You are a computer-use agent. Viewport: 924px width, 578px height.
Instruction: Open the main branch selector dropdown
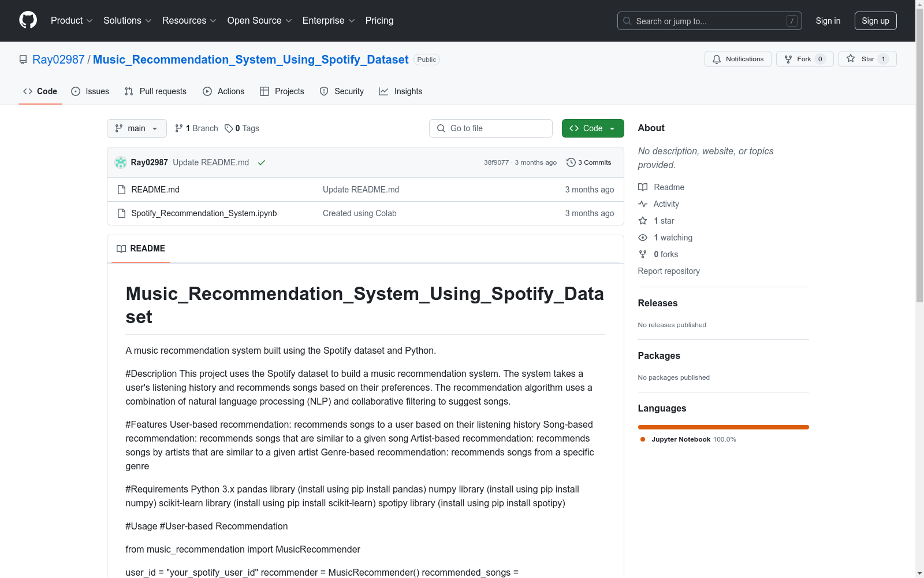pos(137,128)
